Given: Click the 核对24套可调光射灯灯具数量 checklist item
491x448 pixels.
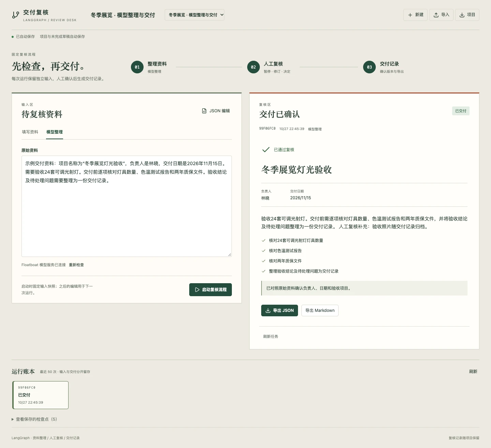Looking at the screenshot, I should tap(296, 241).
